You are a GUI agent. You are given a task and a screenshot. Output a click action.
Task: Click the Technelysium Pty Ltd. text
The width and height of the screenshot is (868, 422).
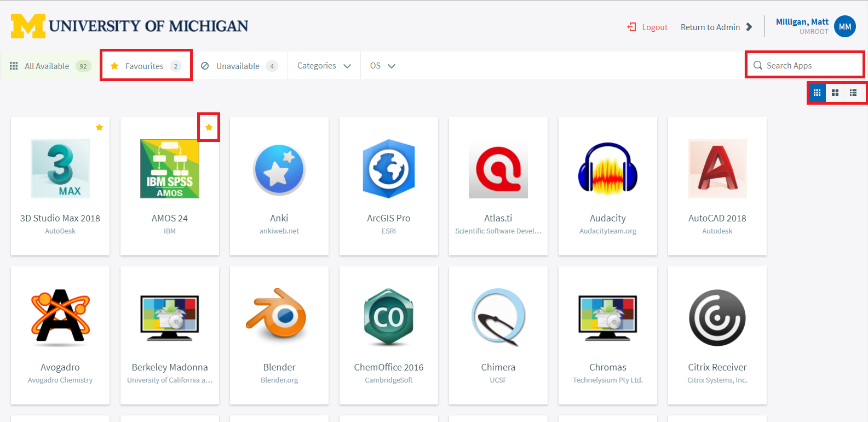pos(608,380)
